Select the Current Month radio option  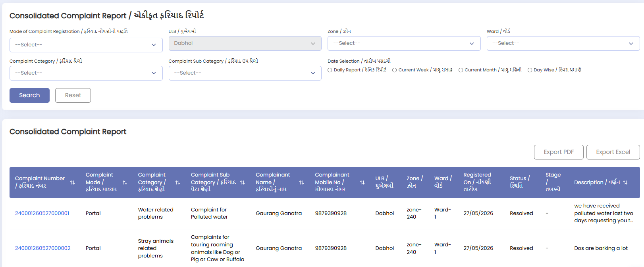[461, 70]
